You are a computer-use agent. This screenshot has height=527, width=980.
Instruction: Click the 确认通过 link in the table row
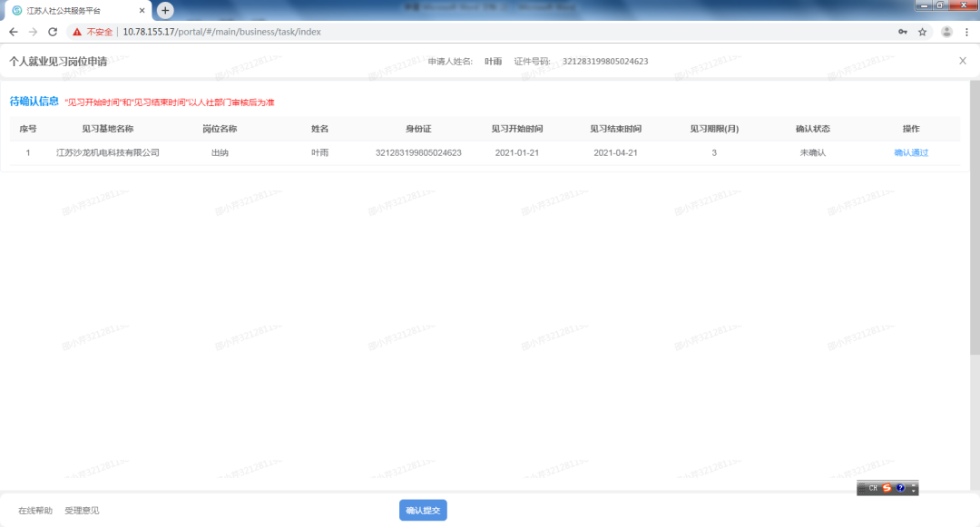click(911, 152)
